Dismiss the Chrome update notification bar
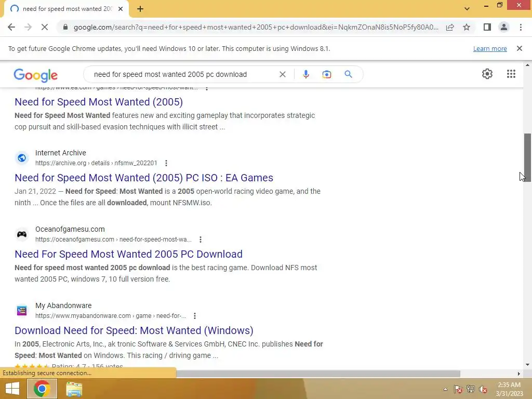This screenshot has width=532, height=399. pos(519,48)
